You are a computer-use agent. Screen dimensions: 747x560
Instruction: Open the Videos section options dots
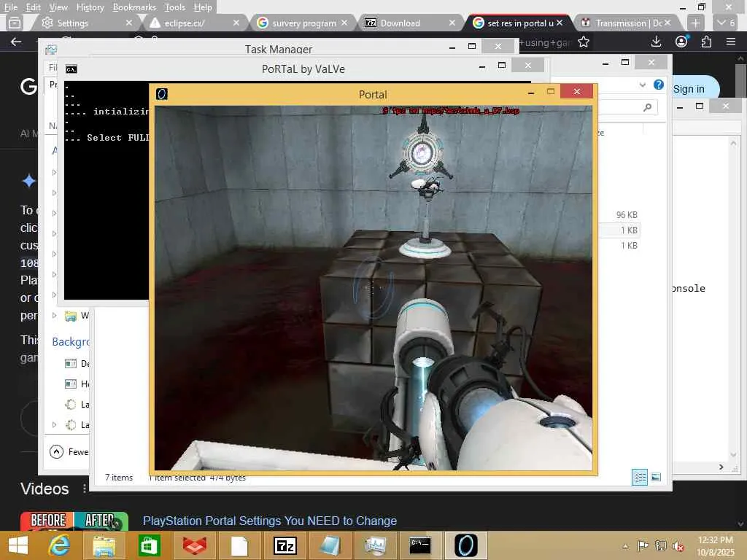(x=85, y=489)
